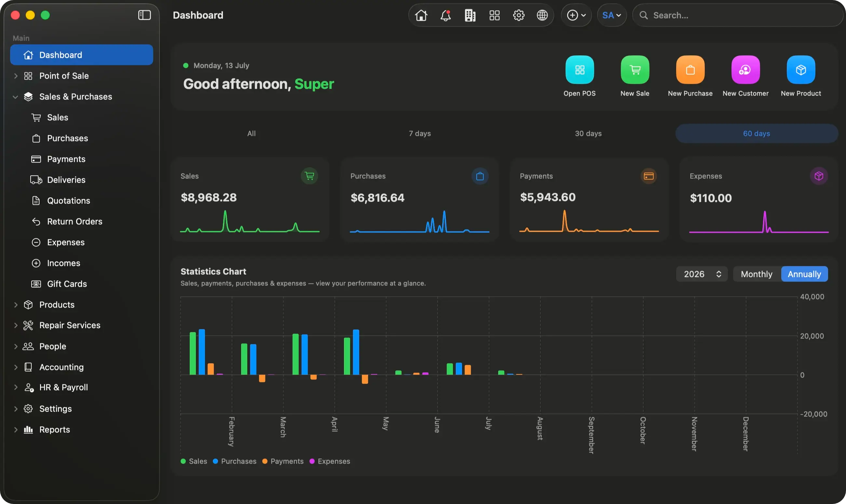The height and width of the screenshot is (504, 846).
Task: Click the globe language icon
Action: click(x=542, y=15)
